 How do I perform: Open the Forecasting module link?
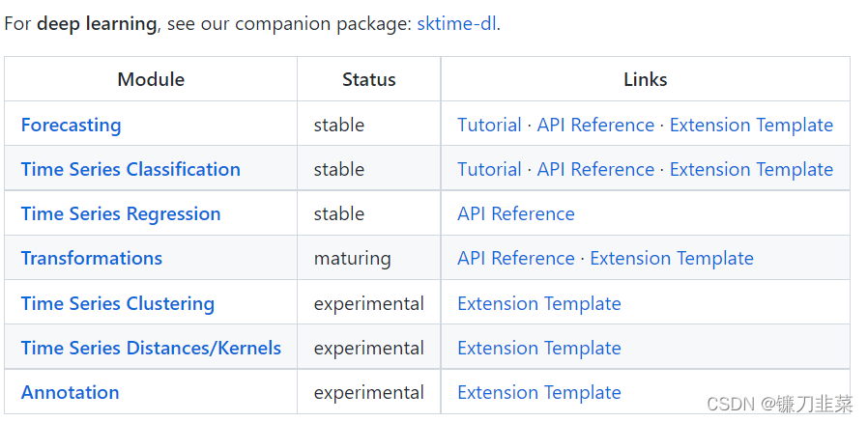71,125
